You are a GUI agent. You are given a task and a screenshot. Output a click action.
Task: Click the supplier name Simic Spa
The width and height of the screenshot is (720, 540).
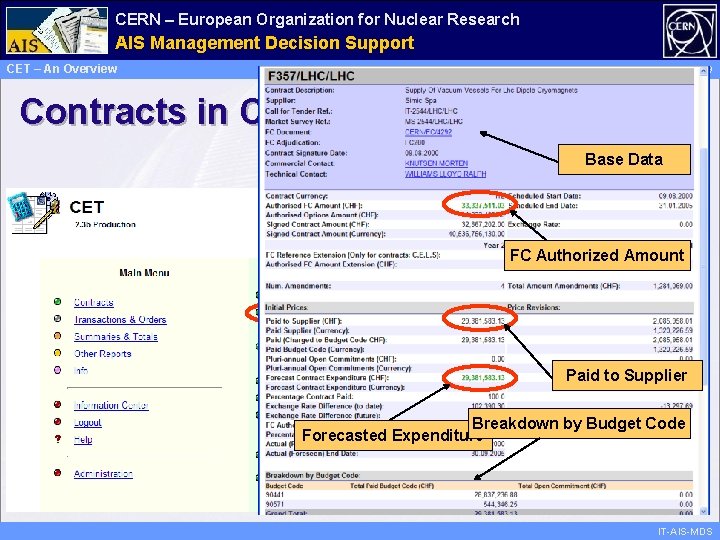click(x=421, y=100)
